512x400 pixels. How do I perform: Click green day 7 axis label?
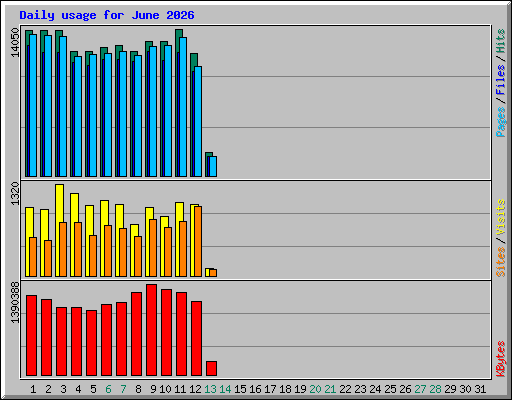tap(123, 389)
